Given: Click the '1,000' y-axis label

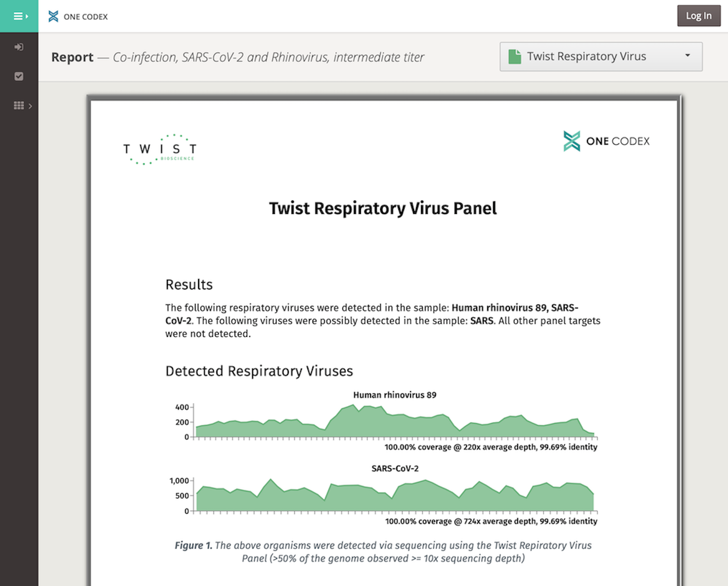Looking at the screenshot, I should 179,481.
